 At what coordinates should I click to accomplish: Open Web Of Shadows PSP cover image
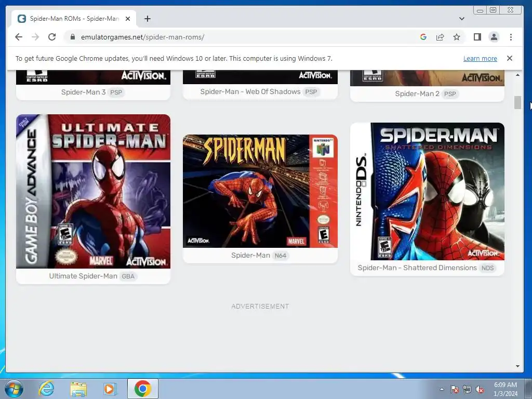click(x=260, y=77)
